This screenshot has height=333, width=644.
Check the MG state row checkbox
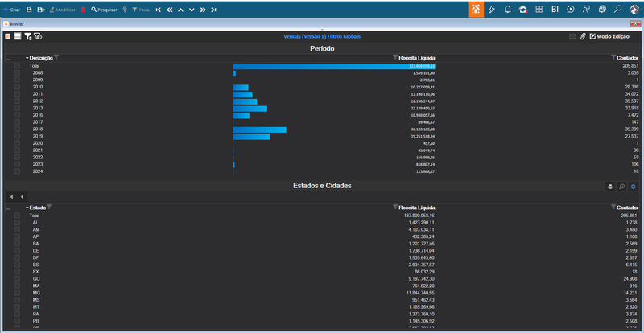[x=17, y=293]
